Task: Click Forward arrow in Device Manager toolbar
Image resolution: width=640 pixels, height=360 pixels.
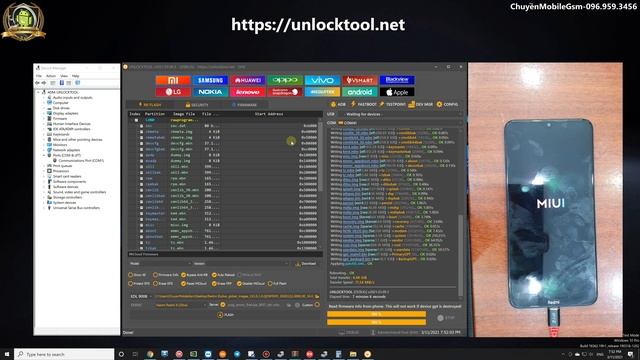Action: (x=43, y=82)
